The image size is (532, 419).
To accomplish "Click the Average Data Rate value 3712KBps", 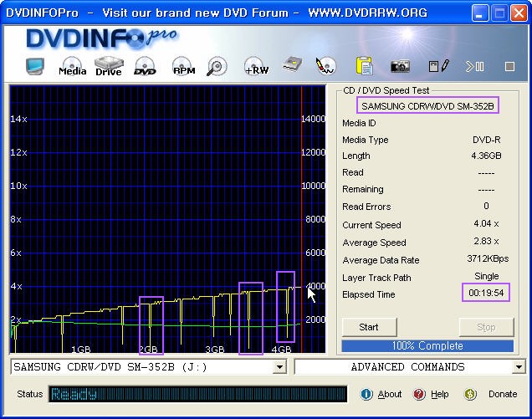I will [x=488, y=259].
